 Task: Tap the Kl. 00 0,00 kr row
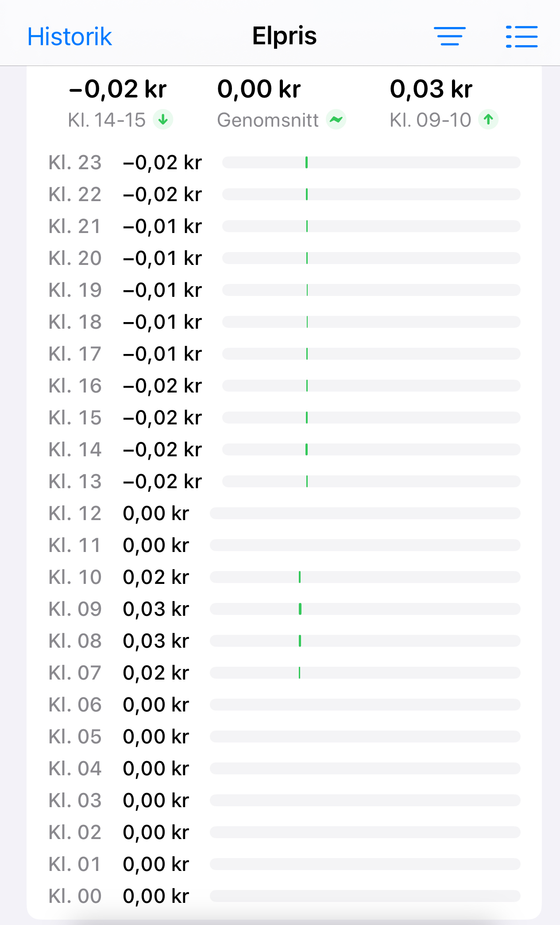(284, 896)
